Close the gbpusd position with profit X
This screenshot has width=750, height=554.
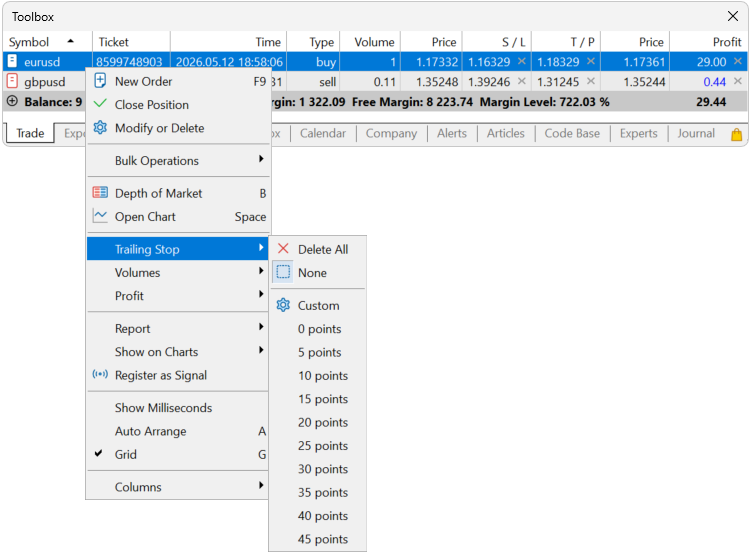tap(738, 81)
